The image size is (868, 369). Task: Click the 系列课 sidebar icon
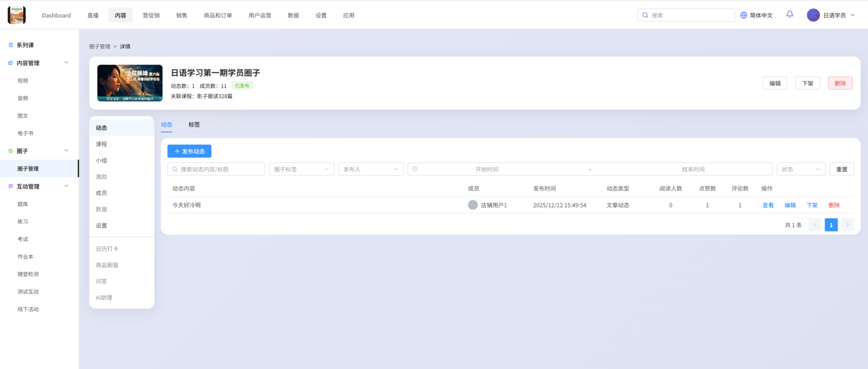(11, 45)
